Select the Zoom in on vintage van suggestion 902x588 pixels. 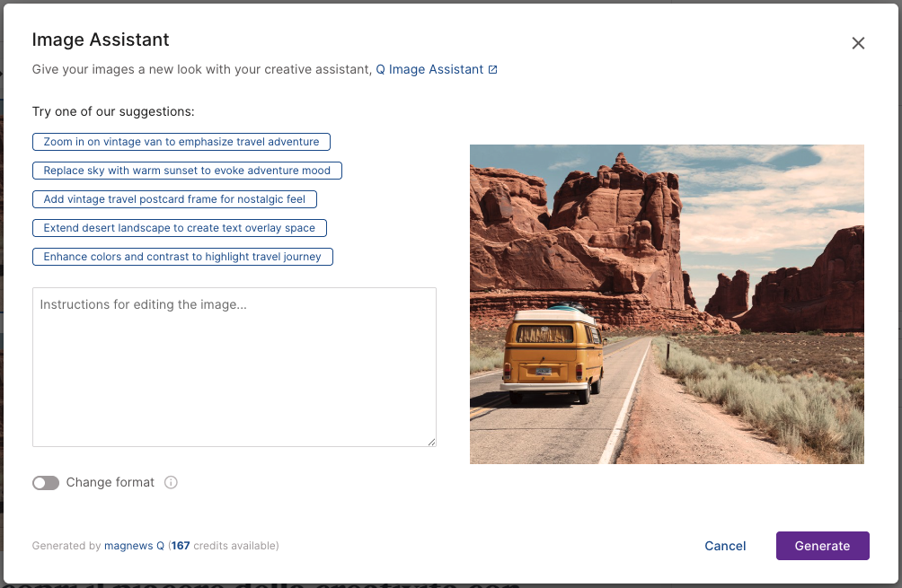tap(181, 142)
